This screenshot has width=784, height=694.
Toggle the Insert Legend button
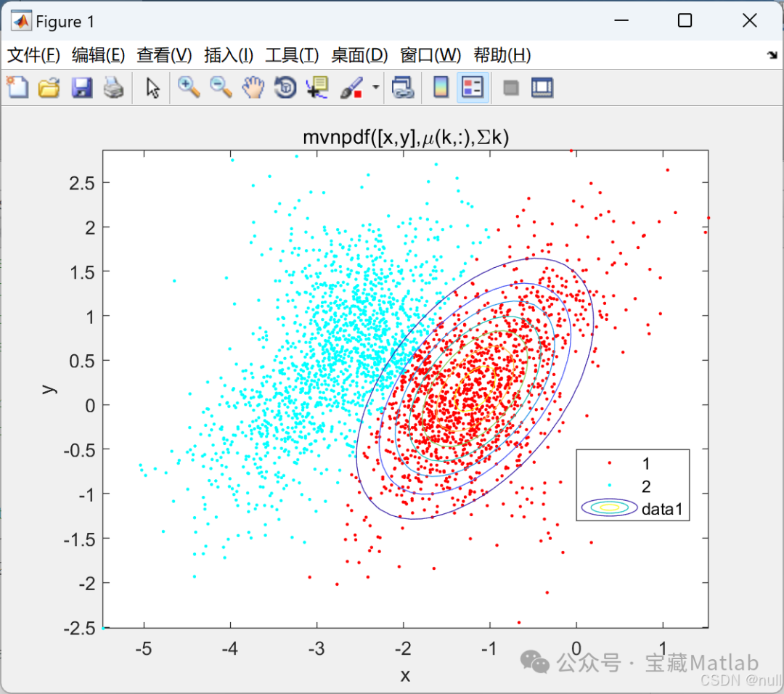pos(473,88)
